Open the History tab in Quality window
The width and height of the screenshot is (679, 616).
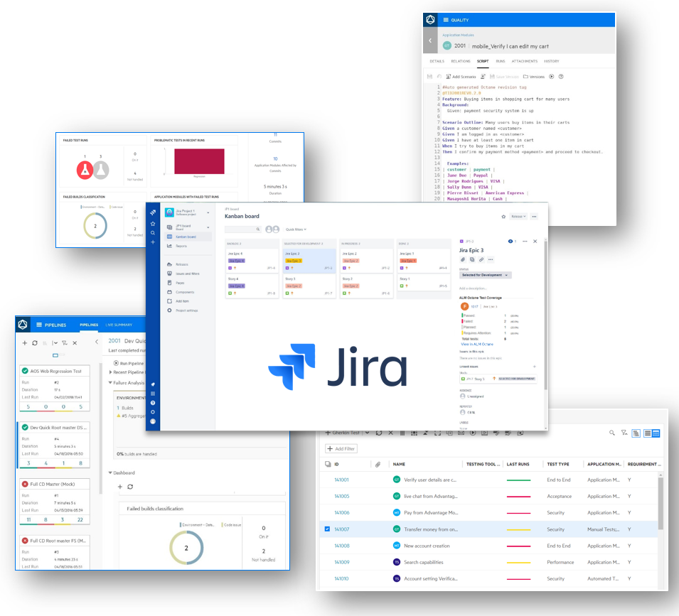(x=551, y=61)
